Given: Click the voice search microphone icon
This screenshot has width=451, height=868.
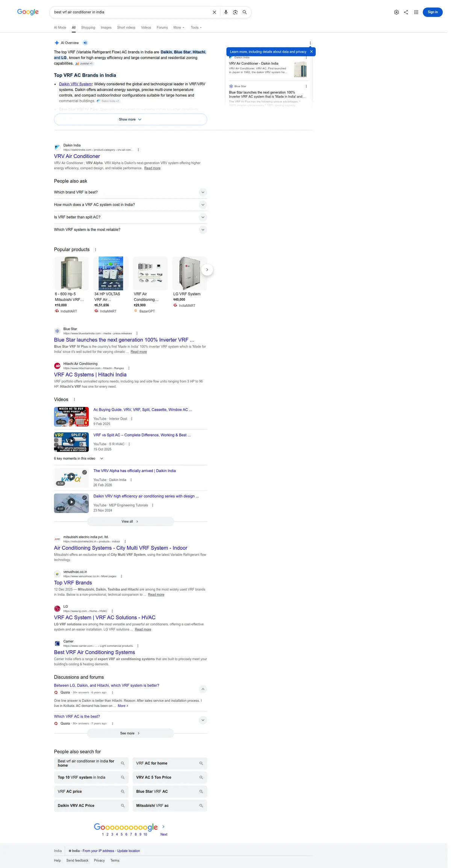Looking at the screenshot, I should tap(226, 12).
